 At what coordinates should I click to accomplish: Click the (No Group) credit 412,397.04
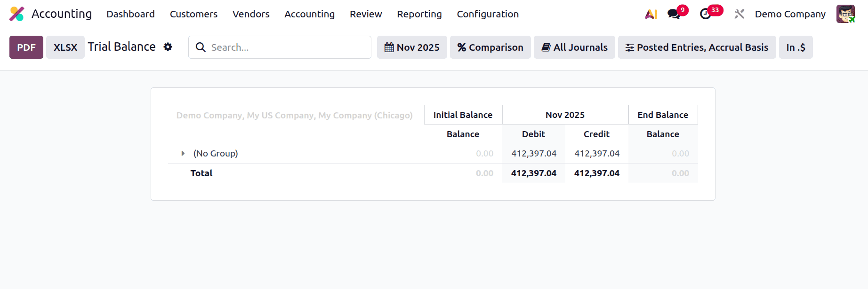coord(597,153)
